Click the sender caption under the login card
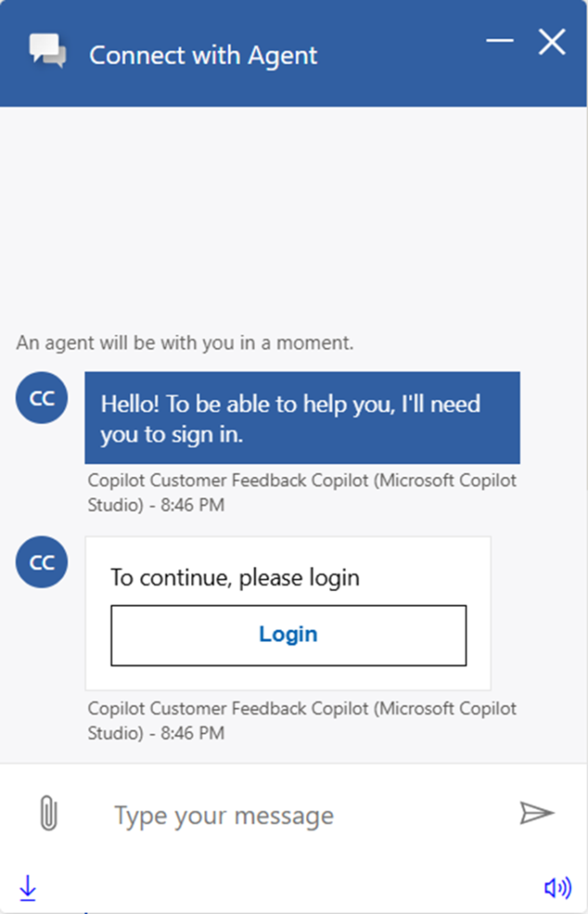Viewport: 588px width, 914px height. tap(302, 720)
